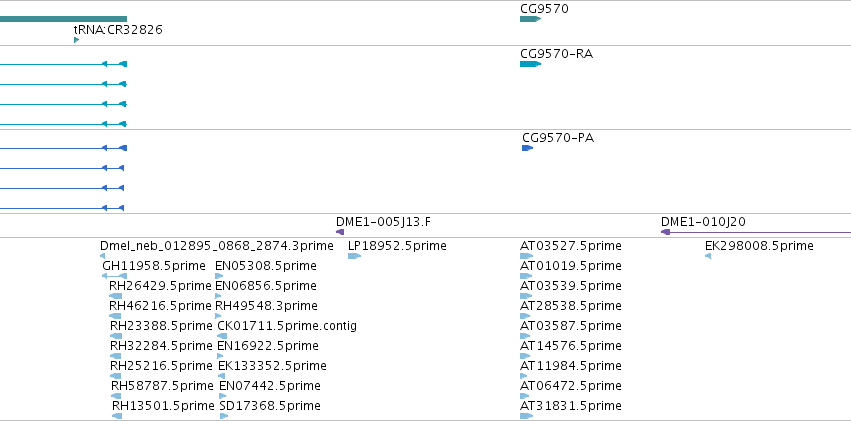
Task: Select the DME1-005J13.F purple feature arrow
Action: click(340, 232)
